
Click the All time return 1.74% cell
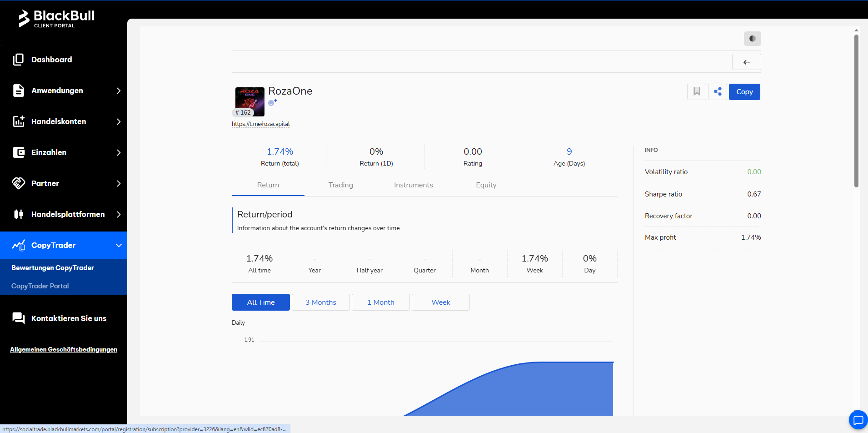259,263
